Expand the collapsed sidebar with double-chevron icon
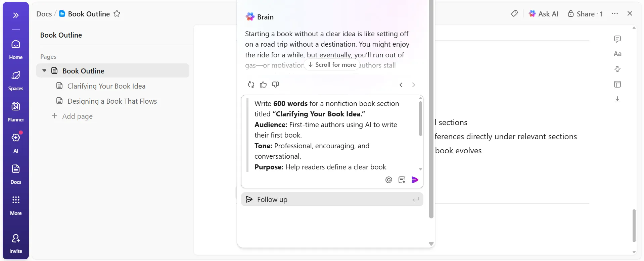Image resolution: width=644 pixels, height=261 pixels. 16,15
